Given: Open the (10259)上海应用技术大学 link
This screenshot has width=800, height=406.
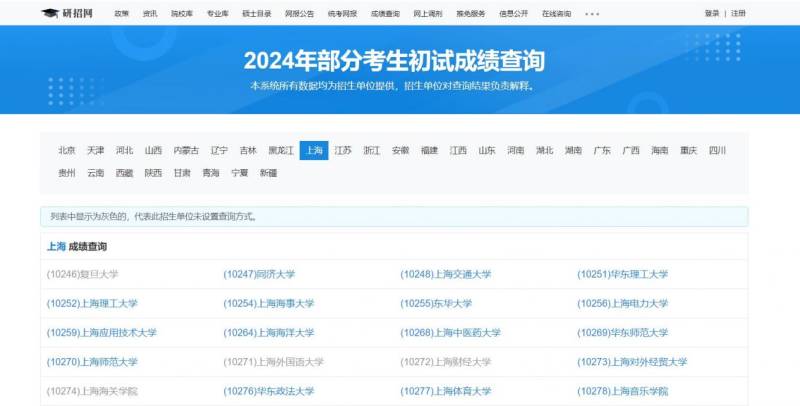Looking at the screenshot, I should click(x=102, y=333).
